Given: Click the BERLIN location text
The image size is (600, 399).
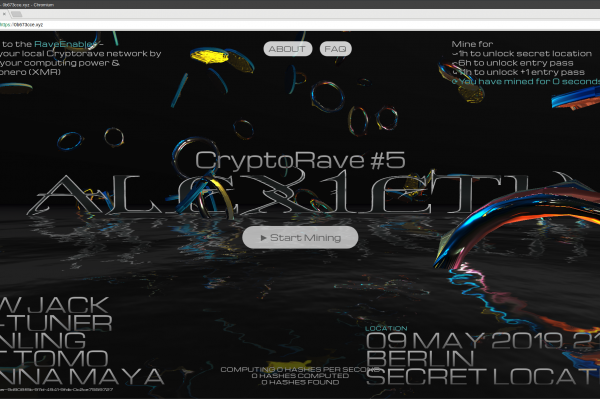Looking at the screenshot, I should pos(420,359).
